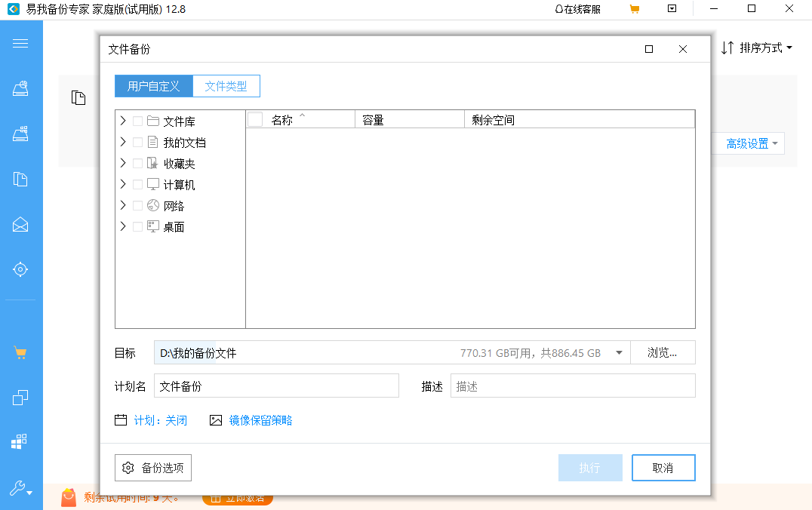Select the 我的文档 document icon
Screen dimensions: 812x510
152,142
